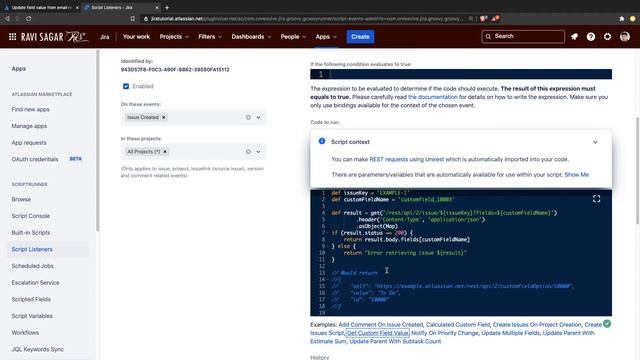Click the Create button
Image resolution: width=640 pixels, height=360 pixels.
click(x=360, y=37)
